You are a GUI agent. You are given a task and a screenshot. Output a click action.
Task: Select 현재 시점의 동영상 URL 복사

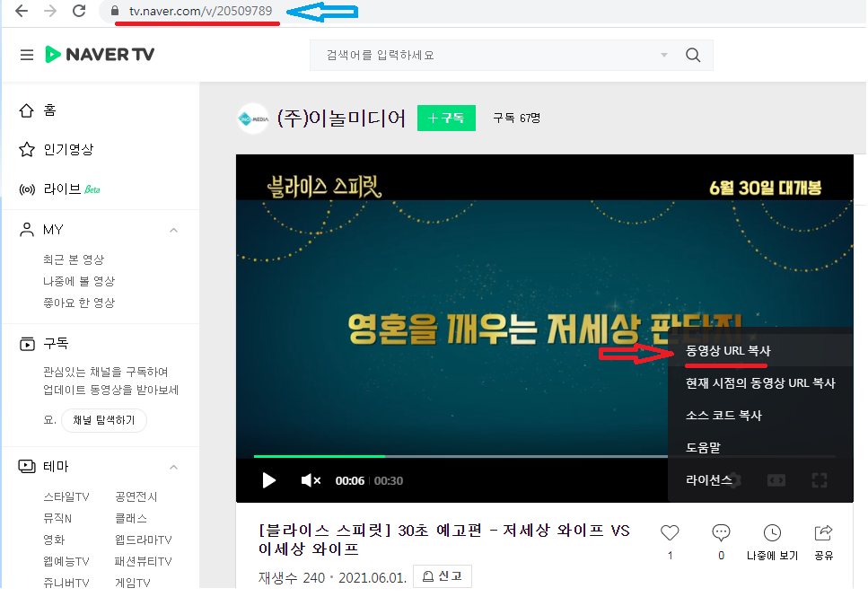coord(760,383)
